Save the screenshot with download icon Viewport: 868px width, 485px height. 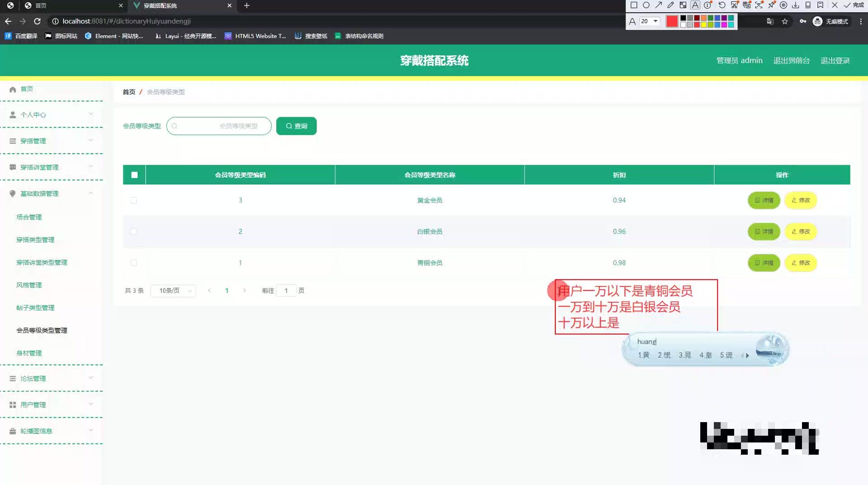796,5
